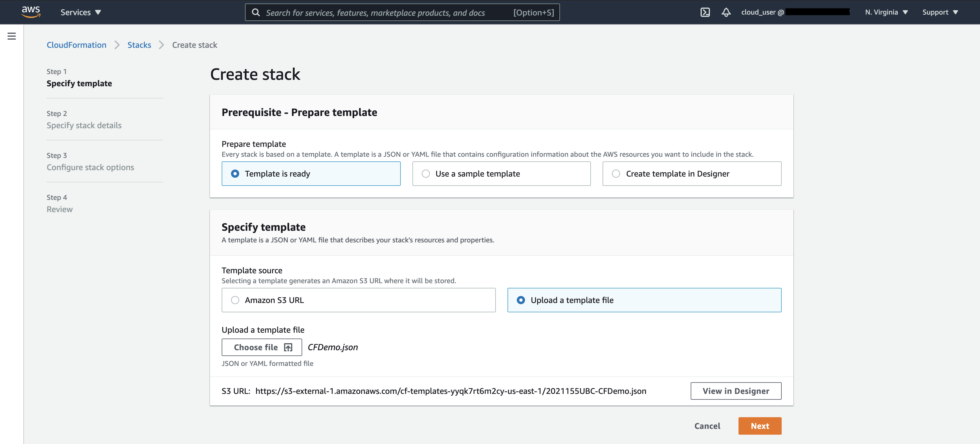Viewport: 980px width, 444px height.
Task: Open the AWS home logo
Action: coord(31,12)
